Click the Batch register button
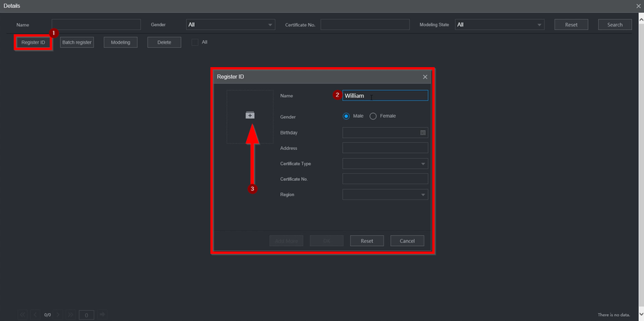 [77, 42]
